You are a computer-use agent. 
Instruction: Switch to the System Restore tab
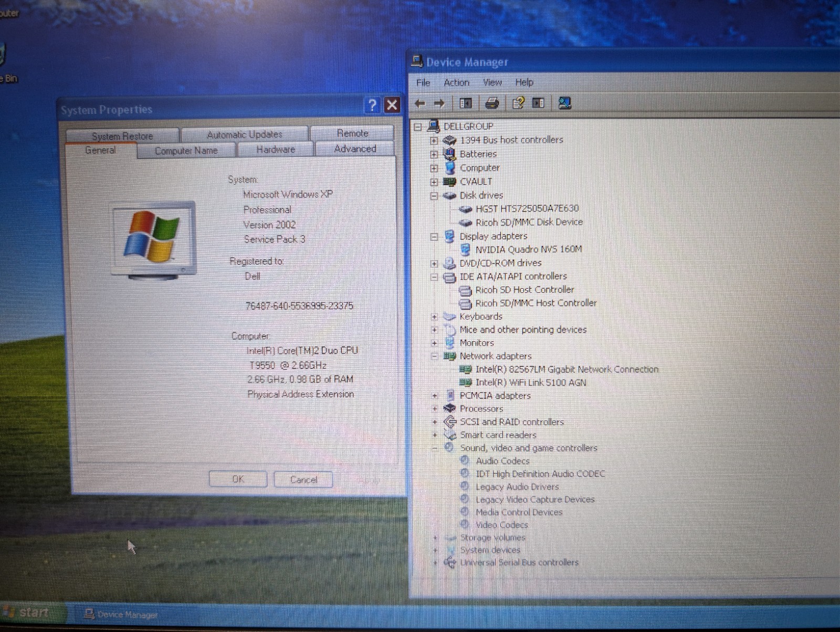[122, 136]
